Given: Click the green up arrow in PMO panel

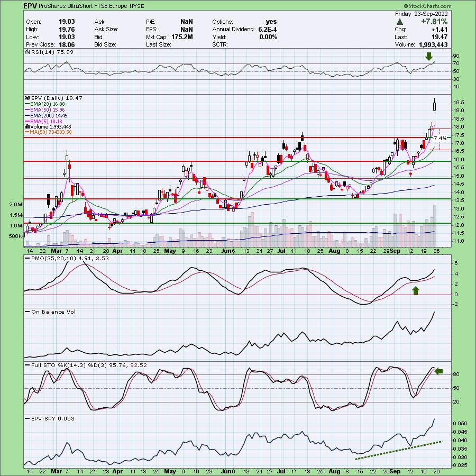Looking at the screenshot, I should [x=416, y=290].
